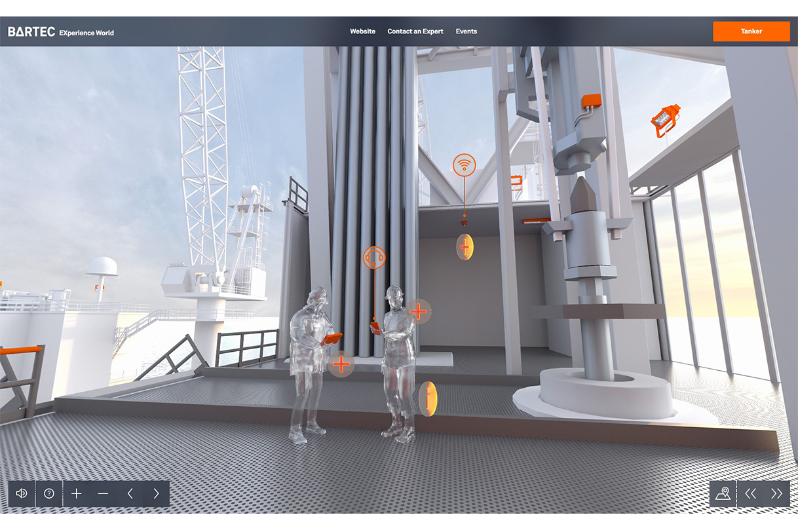798x532 pixels.
Task: Open the help question mark icon
Action: coord(49,493)
